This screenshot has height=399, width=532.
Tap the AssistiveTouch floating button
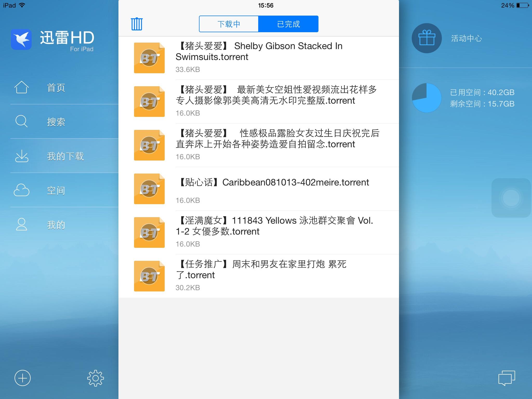point(511,198)
